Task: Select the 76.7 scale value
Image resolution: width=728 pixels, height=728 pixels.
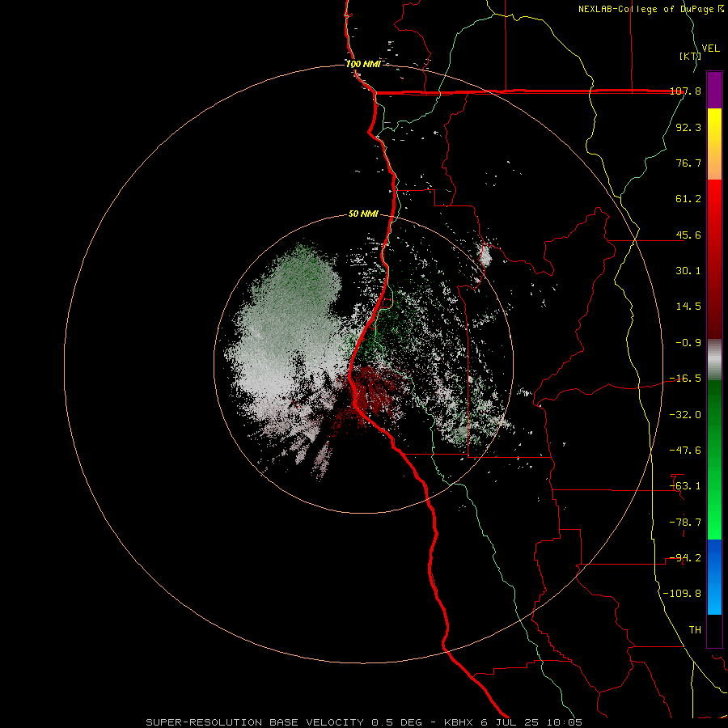Action: (688, 163)
